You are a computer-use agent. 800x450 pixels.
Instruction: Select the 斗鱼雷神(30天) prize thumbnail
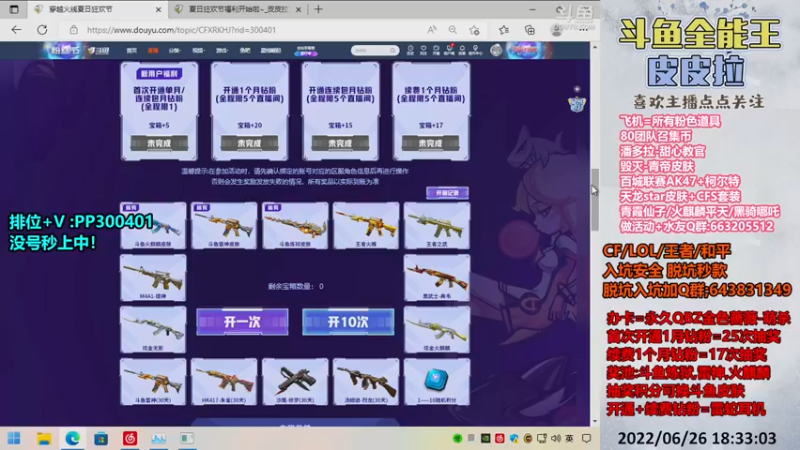(153, 382)
